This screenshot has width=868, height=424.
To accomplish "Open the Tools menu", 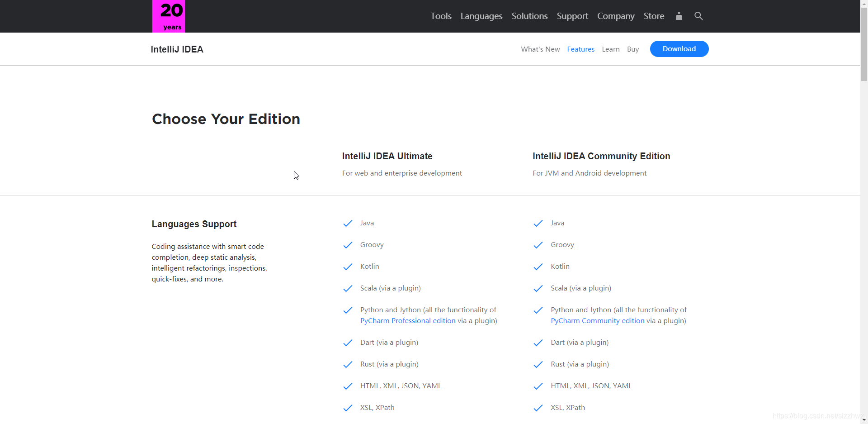I will point(441,16).
